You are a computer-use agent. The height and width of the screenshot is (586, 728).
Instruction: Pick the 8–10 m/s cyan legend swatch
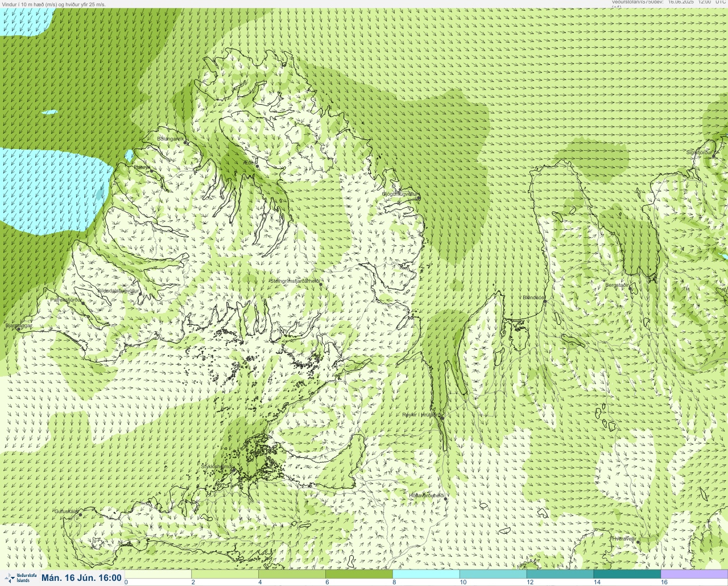pos(426,574)
